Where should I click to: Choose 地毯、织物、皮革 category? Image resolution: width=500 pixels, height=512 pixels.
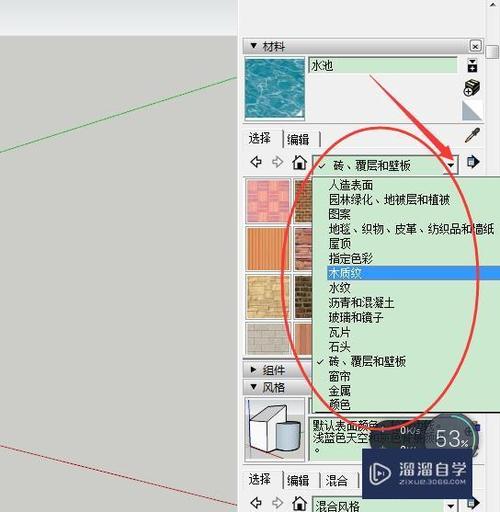coord(411,229)
